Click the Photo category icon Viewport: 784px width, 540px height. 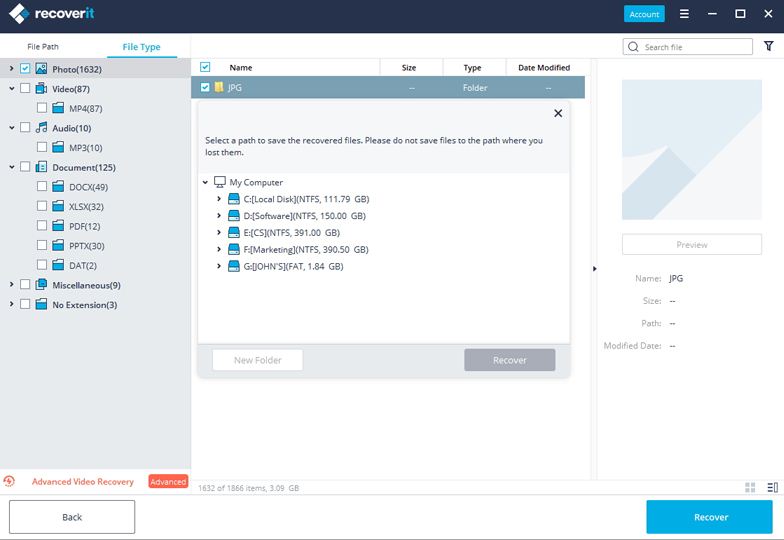[x=41, y=68]
